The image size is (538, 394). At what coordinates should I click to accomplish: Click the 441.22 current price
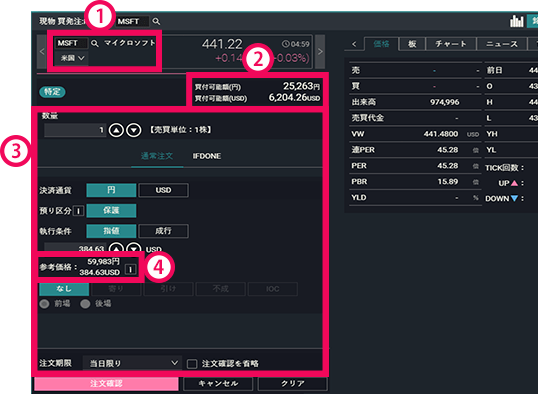coord(222,44)
